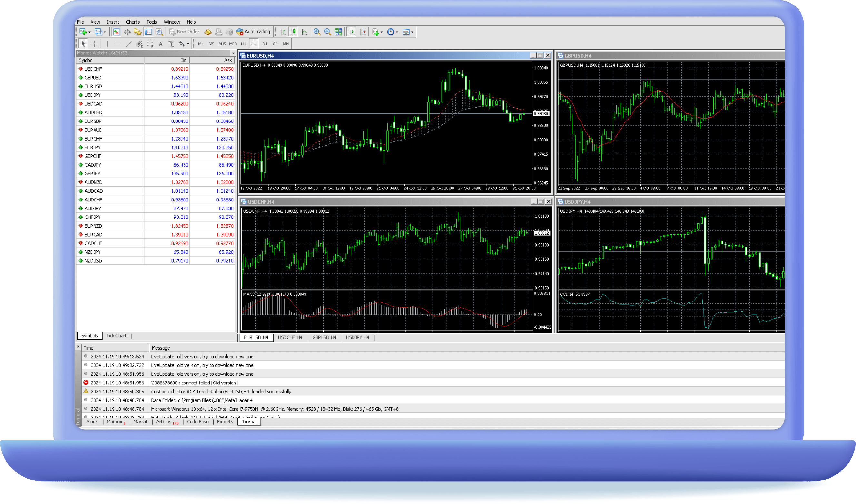Select USDJPY row in Market Watch
Screen dimensions: 856x504
[x=156, y=95]
